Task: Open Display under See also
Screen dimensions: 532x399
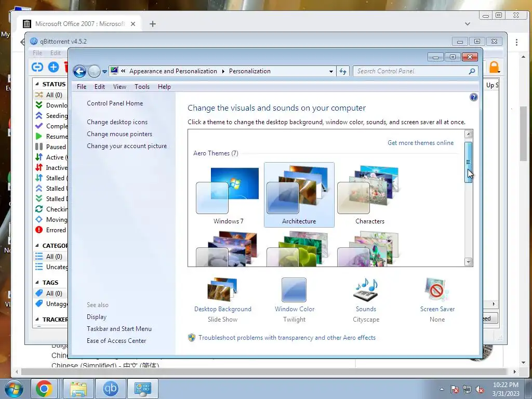Action: 96,317
